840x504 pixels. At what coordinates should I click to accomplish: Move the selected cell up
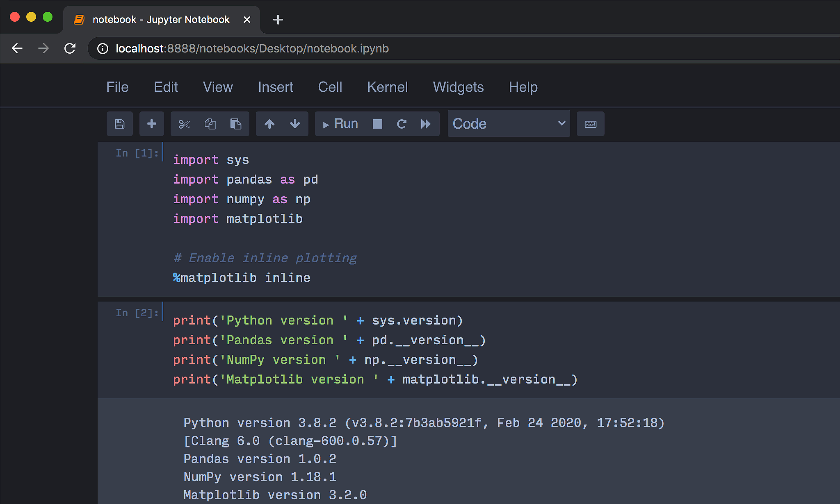(269, 123)
